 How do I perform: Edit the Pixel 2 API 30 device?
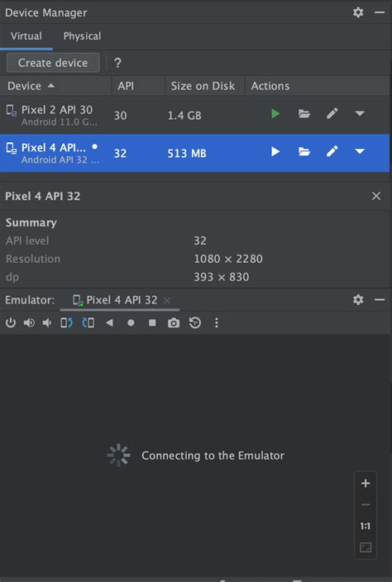[x=332, y=113]
